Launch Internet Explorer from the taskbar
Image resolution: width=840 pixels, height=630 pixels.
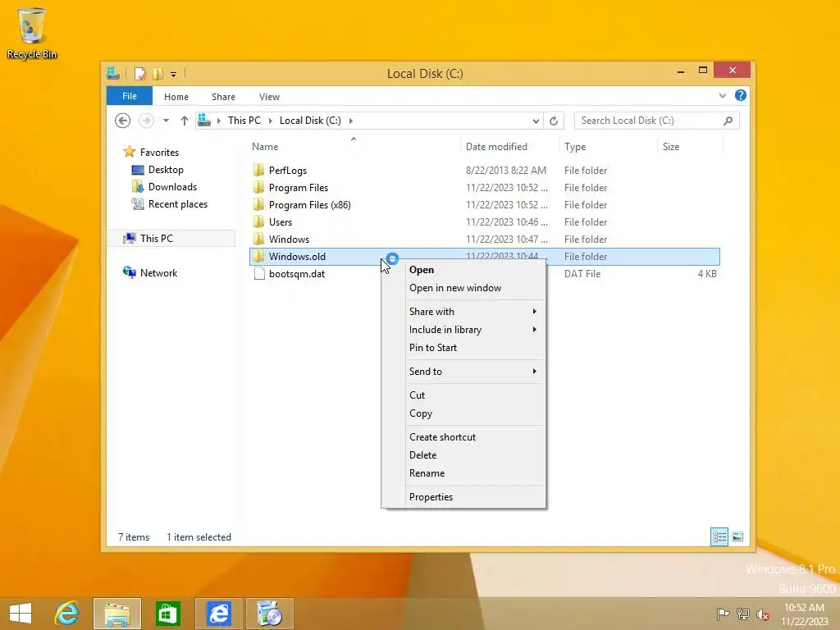click(x=66, y=614)
